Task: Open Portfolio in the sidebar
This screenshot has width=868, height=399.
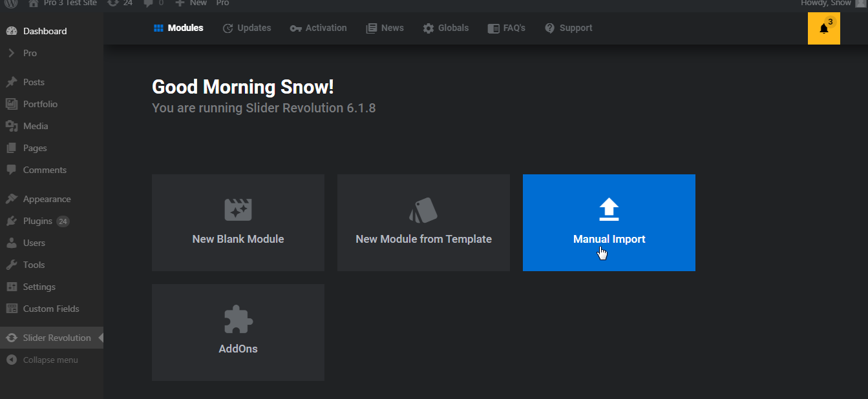Action: point(52,104)
